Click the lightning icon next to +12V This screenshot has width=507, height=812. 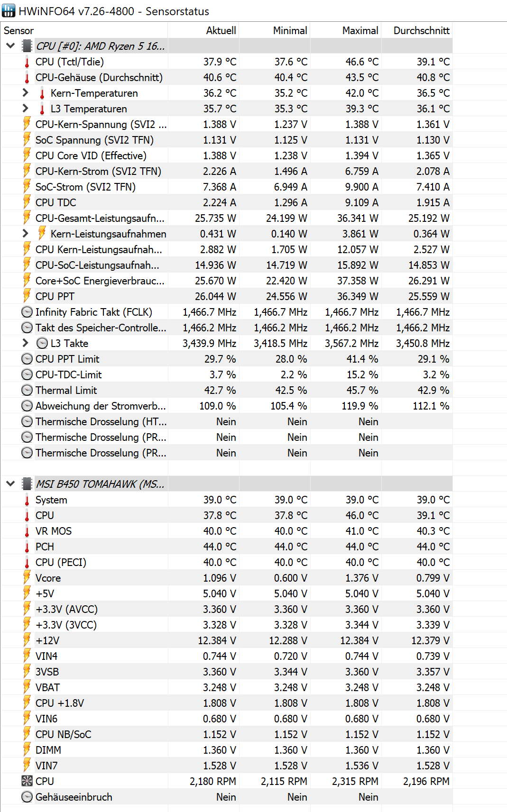[27, 640]
